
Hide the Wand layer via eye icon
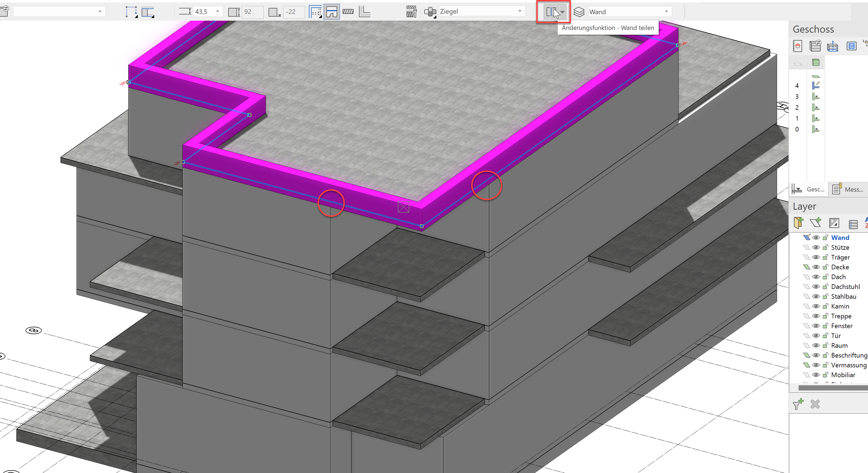[x=816, y=238]
